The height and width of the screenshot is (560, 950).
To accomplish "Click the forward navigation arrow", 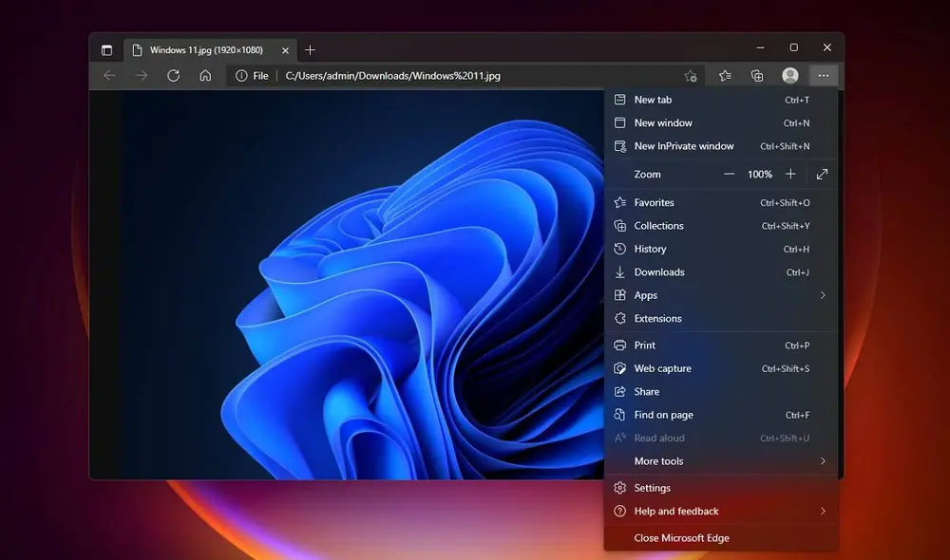I will [x=141, y=75].
